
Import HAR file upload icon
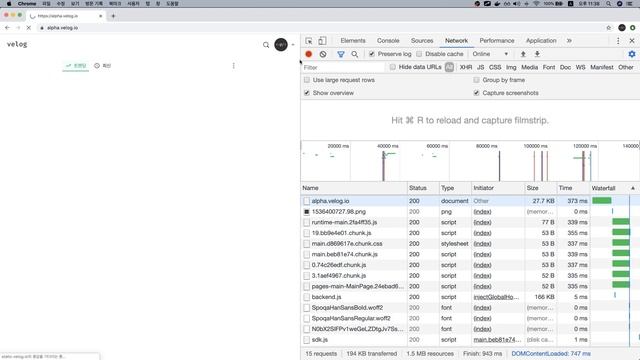(523, 54)
